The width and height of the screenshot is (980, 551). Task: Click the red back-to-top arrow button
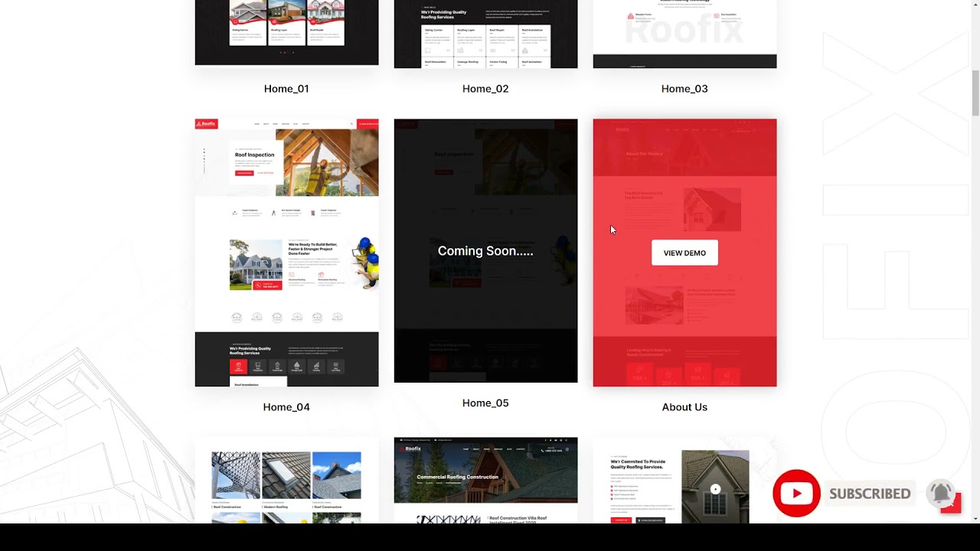951,504
